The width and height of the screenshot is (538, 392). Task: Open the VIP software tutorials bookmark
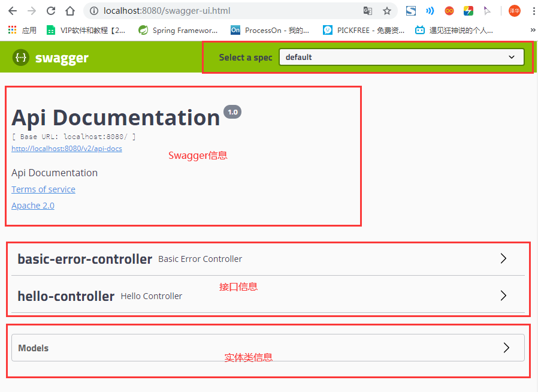pos(86,30)
